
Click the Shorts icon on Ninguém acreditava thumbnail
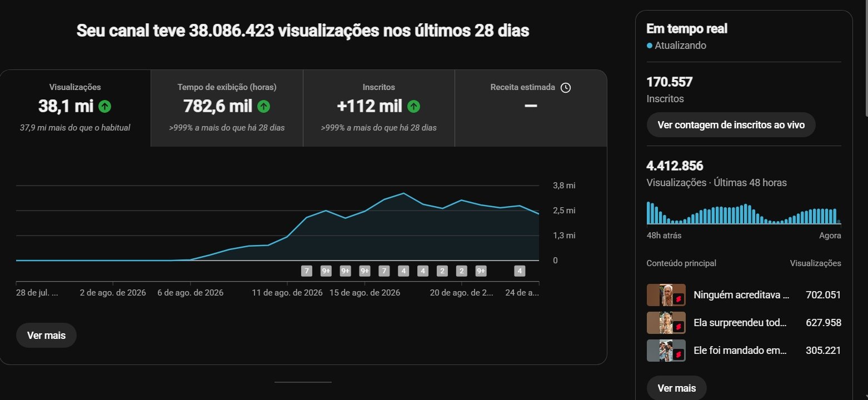[679, 299]
